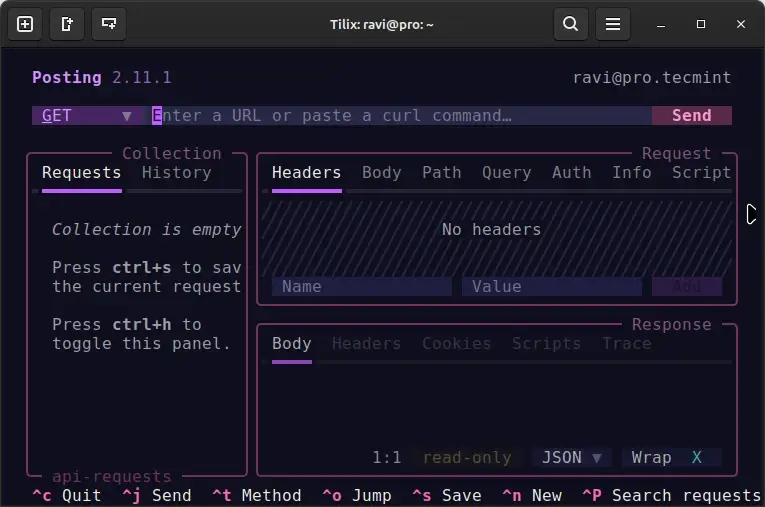Click the dimmed Add header button

tap(687, 286)
